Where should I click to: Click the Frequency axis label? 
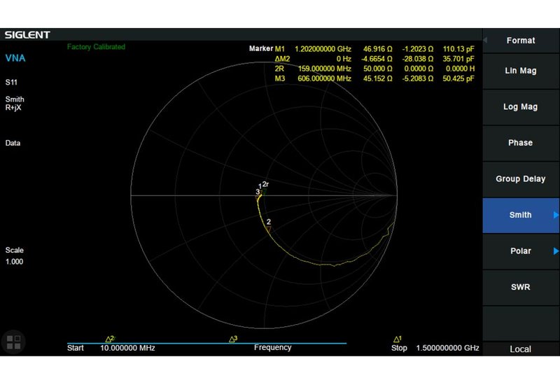tap(272, 347)
